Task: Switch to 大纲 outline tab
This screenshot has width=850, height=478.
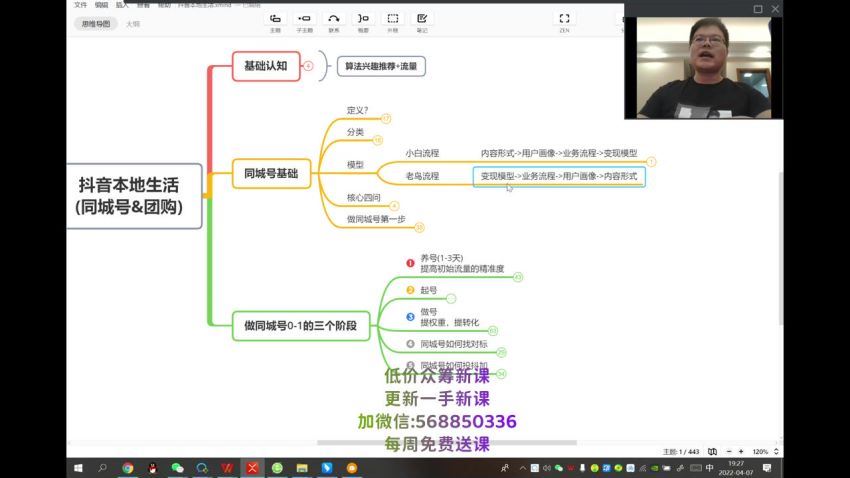Action: pyautogui.click(x=133, y=24)
